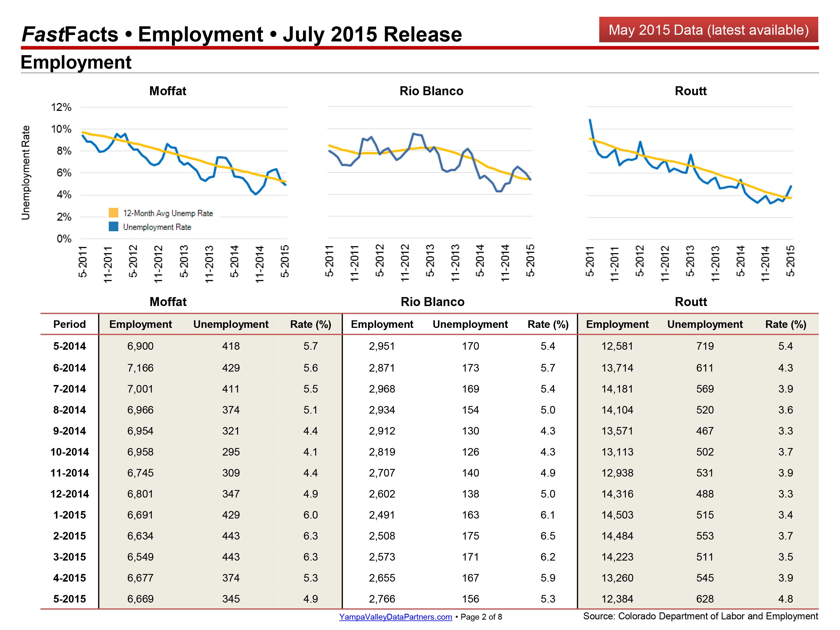Click the Moffat Employment column header
This screenshot has width=840, height=630.
coord(141,324)
